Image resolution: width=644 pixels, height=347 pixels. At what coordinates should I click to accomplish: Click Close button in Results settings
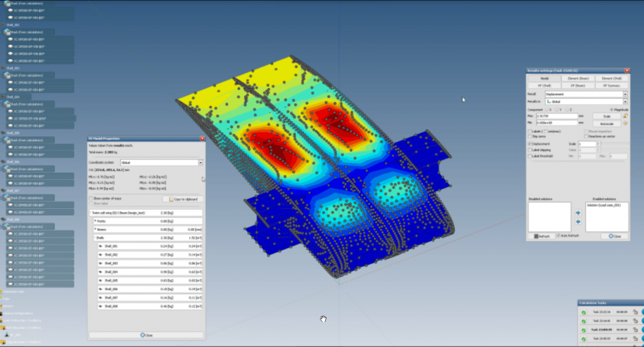tap(615, 236)
